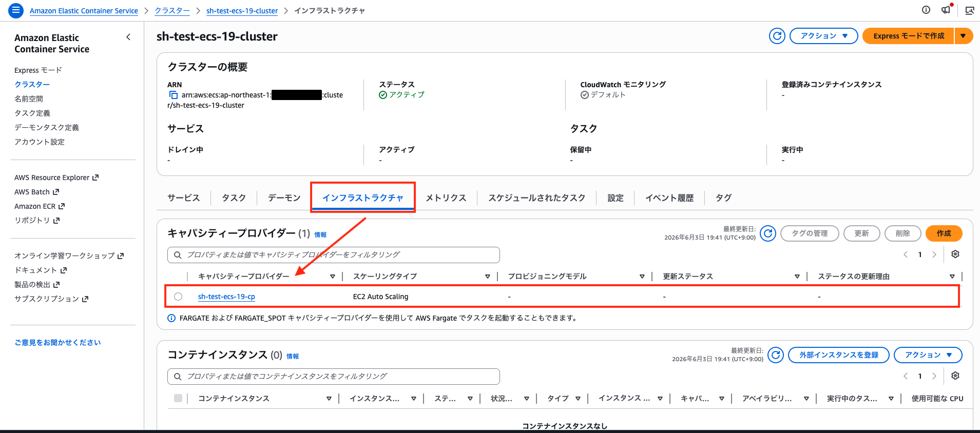The height and width of the screenshot is (433, 980).
Task: Go to Amazon Elastic Container Service breadcrumb
Action: tap(84, 11)
